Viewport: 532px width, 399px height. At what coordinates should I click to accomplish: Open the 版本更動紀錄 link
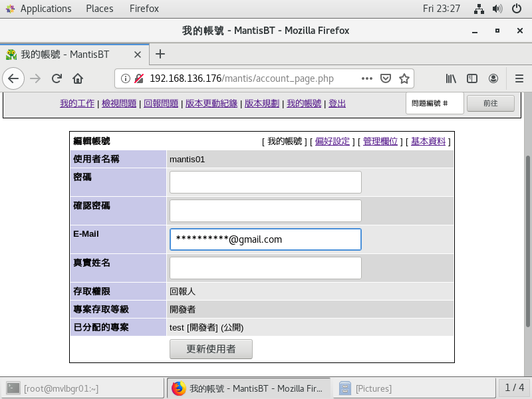pos(211,104)
